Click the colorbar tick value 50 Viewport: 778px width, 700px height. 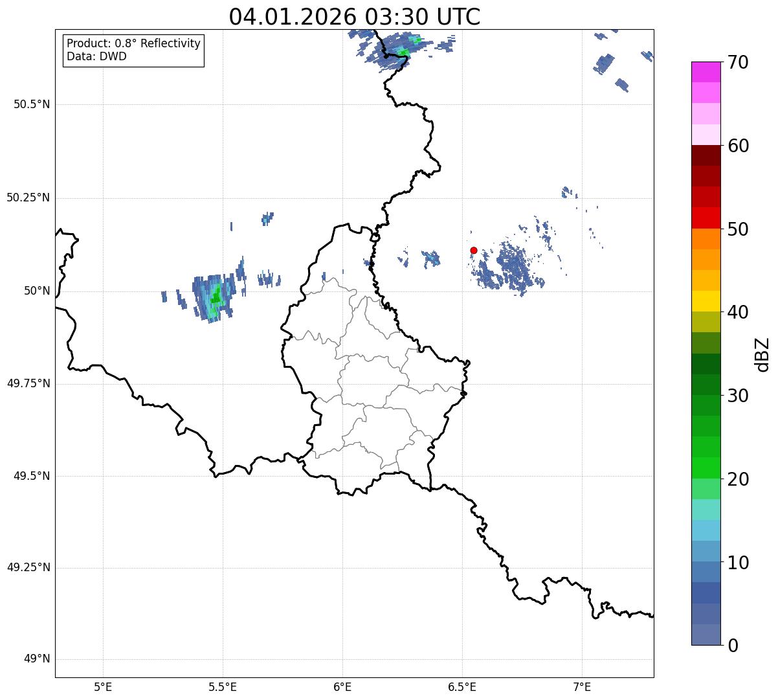[739, 229]
